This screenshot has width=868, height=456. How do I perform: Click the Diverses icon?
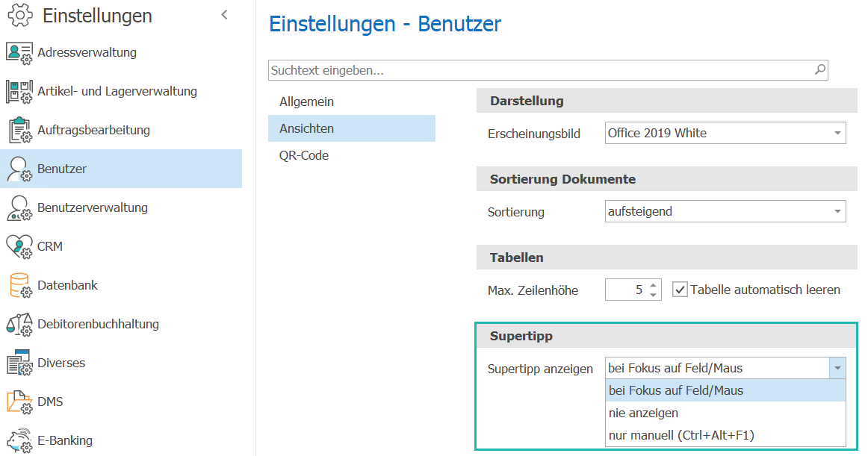point(19,363)
